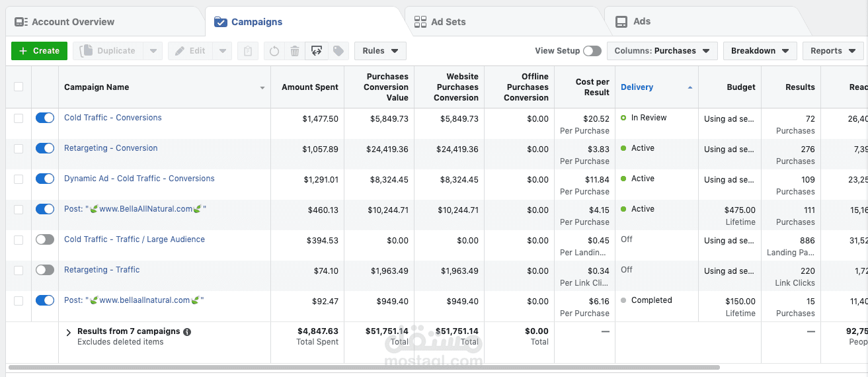This screenshot has width=868, height=377.
Task: Click the clipboard paste icon
Action: point(248,51)
